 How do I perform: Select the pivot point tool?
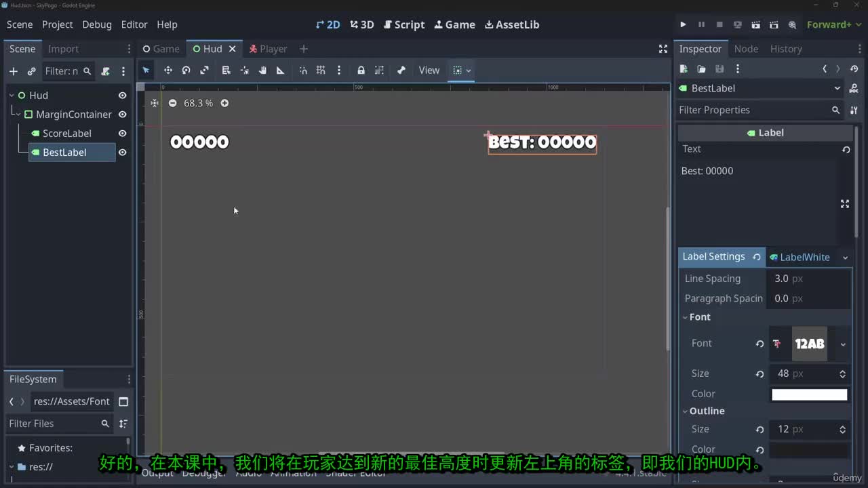(245, 70)
